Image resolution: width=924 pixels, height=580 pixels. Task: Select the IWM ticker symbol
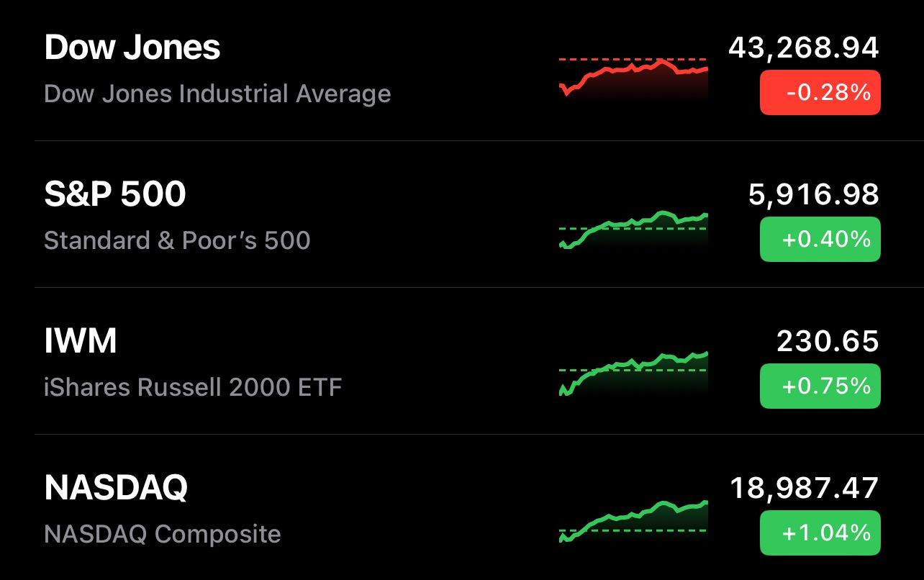[x=81, y=341]
